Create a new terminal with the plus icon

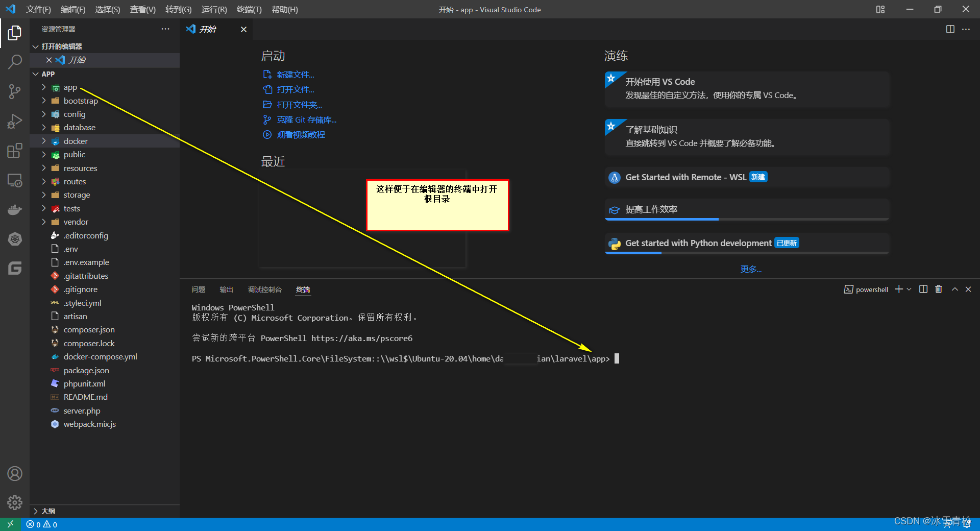click(899, 289)
